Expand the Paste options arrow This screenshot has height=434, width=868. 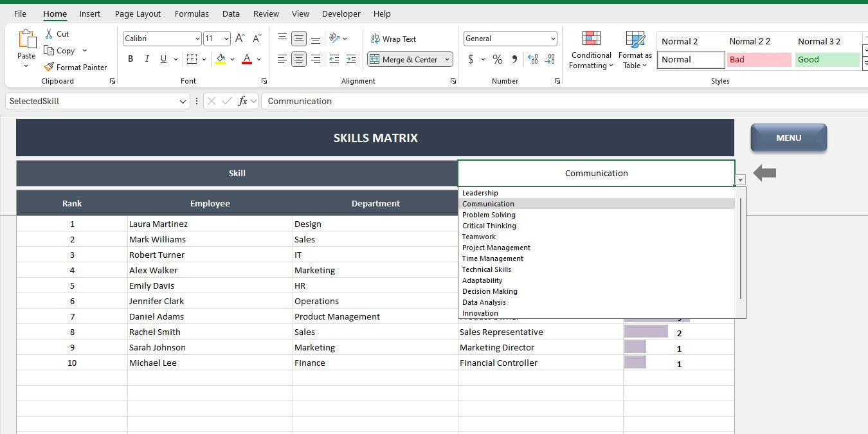click(x=26, y=66)
